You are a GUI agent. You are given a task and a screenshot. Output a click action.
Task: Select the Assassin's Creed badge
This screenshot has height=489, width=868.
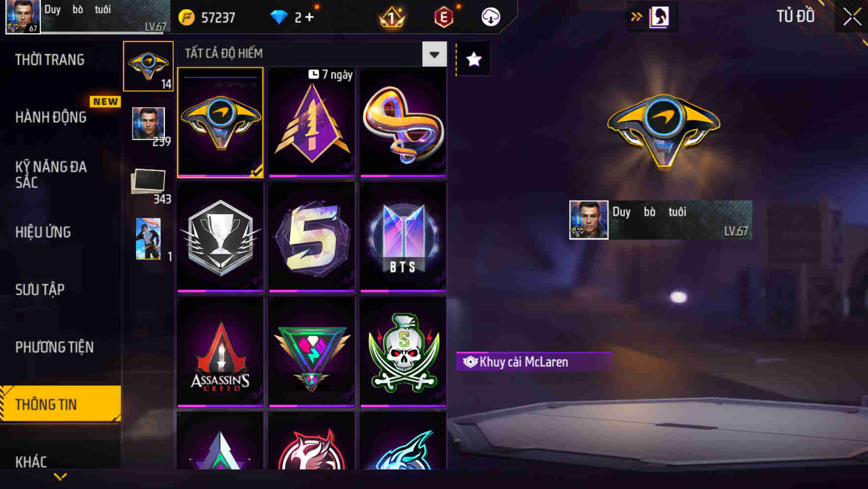pos(220,353)
